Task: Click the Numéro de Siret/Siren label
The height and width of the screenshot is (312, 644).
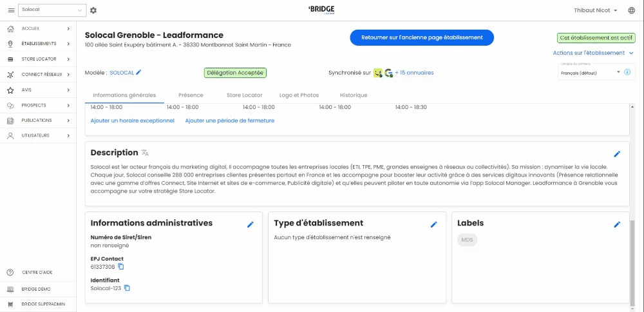Action: tap(121, 237)
